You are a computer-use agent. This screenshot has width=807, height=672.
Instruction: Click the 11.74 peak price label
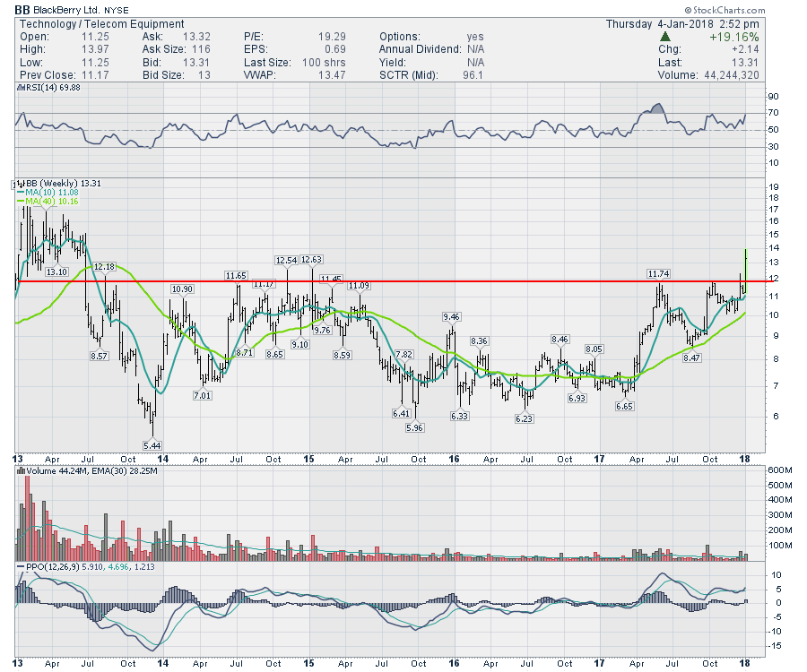coord(660,273)
